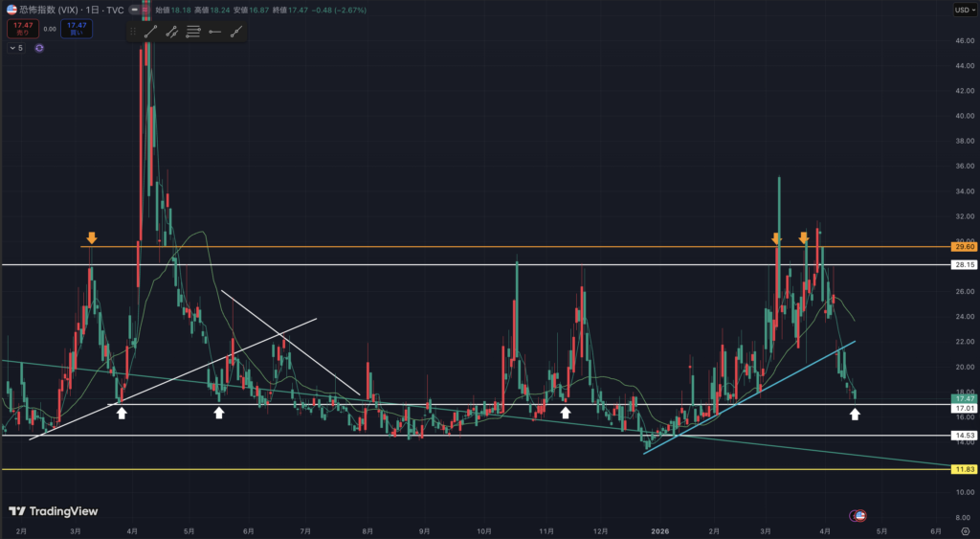Screen dimensions: 980x539
Task: Open symbol search via 恐怖指数 (VIX) title
Action: click(x=57, y=10)
